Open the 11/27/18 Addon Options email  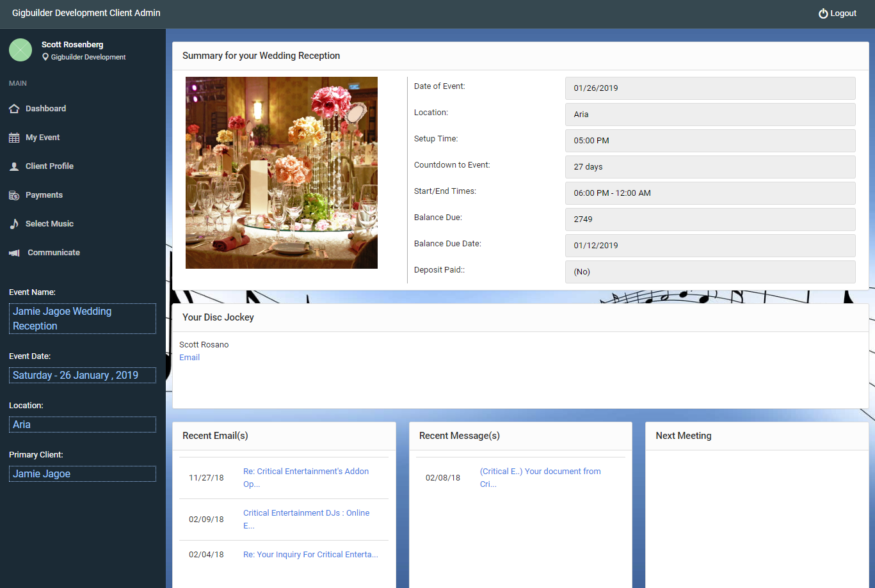click(306, 477)
